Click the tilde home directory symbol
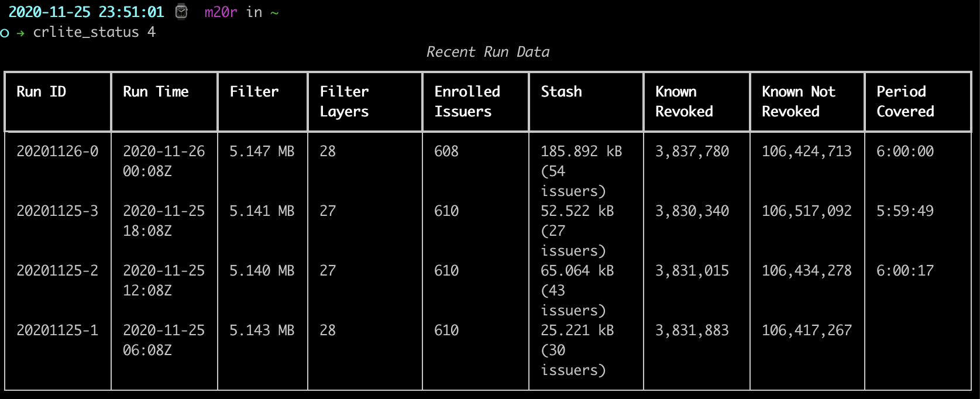 274,12
